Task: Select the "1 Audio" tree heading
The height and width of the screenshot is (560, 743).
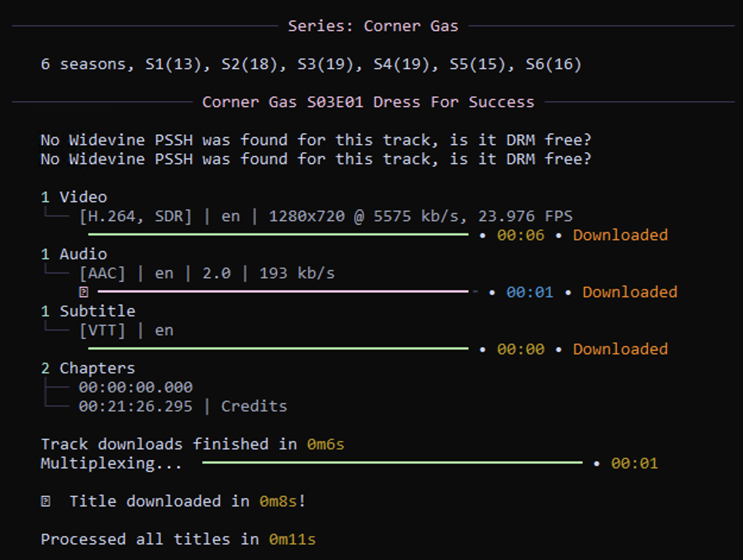Action: pos(74,254)
